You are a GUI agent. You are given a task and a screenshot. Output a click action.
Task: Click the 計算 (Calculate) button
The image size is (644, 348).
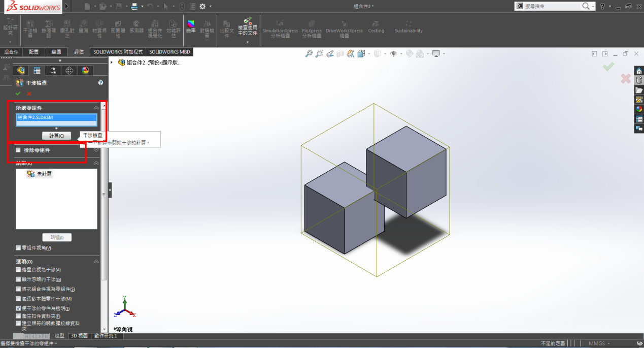coord(56,136)
